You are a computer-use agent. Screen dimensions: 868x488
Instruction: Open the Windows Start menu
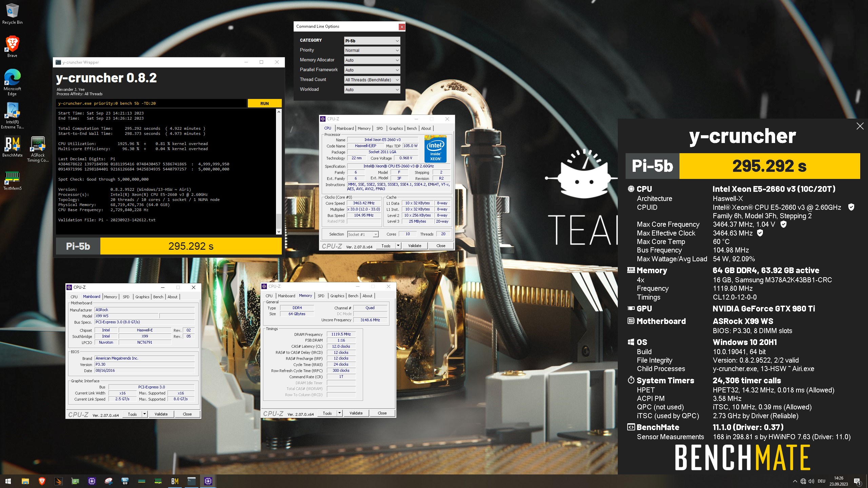[x=8, y=481]
